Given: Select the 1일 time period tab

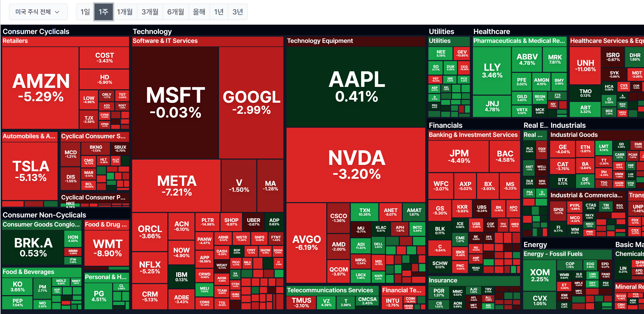Looking at the screenshot, I should click(x=85, y=12).
